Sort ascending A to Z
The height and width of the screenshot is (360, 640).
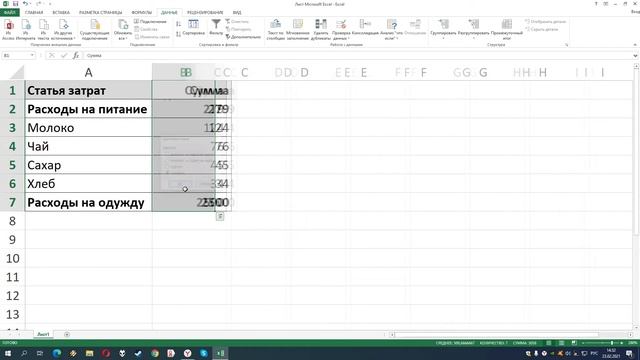click(x=178, y=24)
